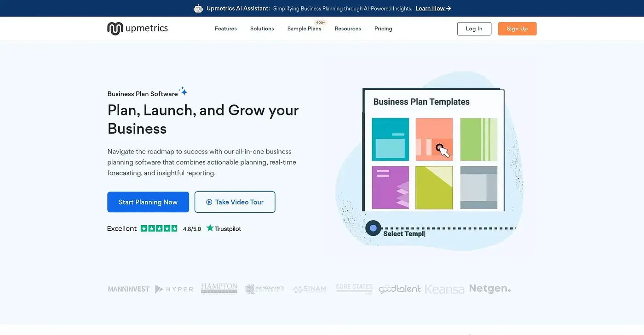Click the teal business plan template thumbnail

click(391, 139)
